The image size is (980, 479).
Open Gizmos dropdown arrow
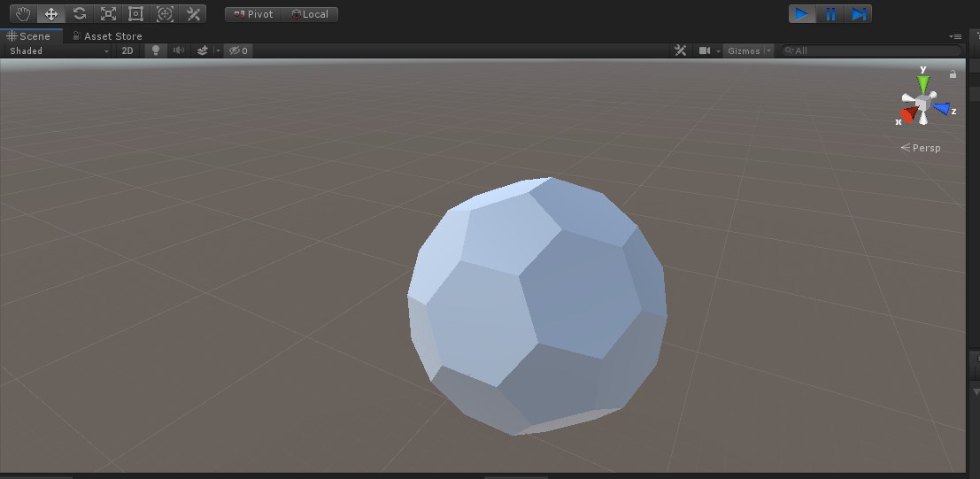pyautogui.click(x=768, y=50)
